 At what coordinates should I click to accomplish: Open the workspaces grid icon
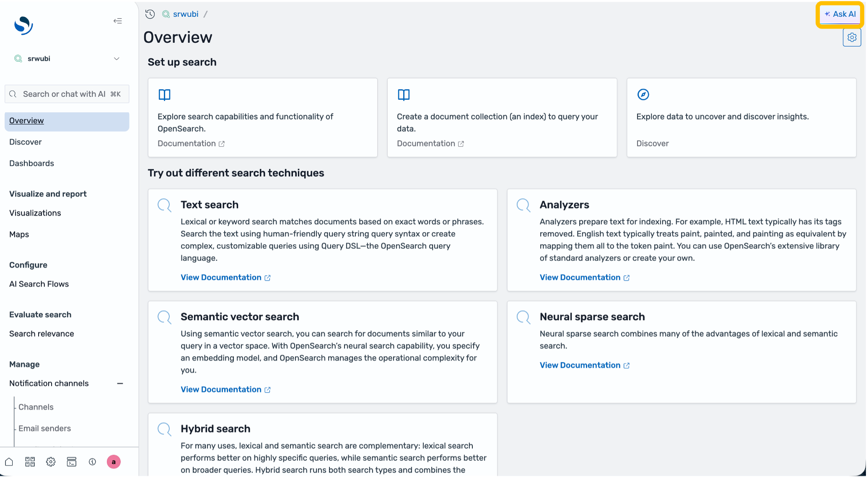click(x=30, y=462)
